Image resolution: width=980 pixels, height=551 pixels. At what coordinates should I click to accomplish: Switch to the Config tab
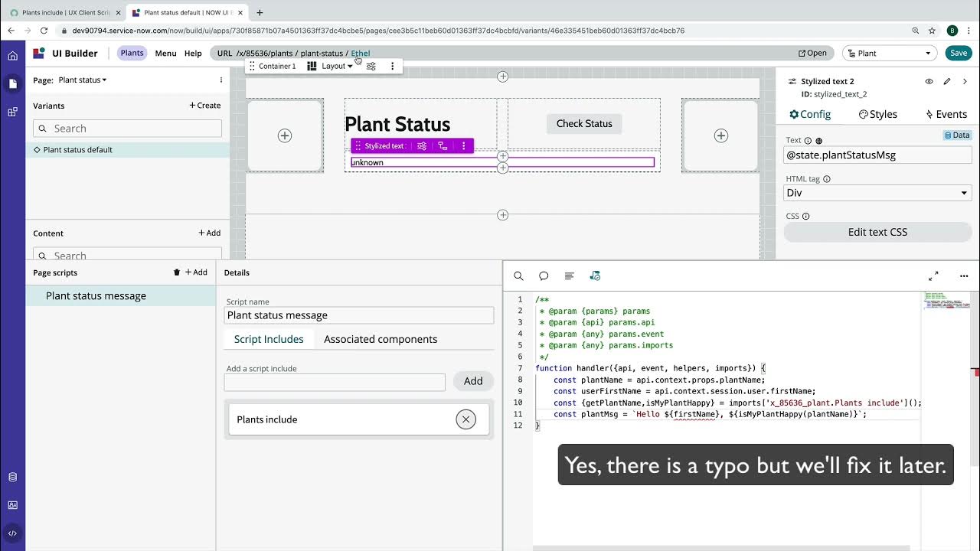coord(810,114)
